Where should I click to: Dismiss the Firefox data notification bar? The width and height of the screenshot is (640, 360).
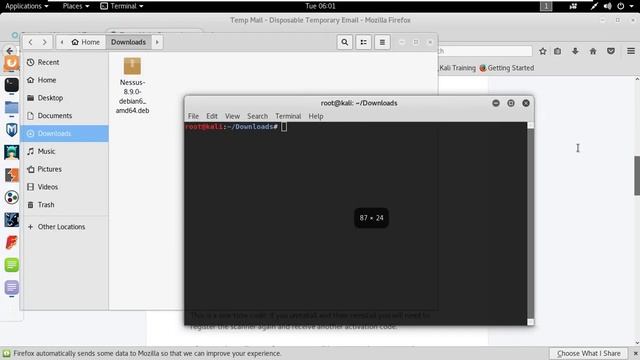click(x=636, y=353)
